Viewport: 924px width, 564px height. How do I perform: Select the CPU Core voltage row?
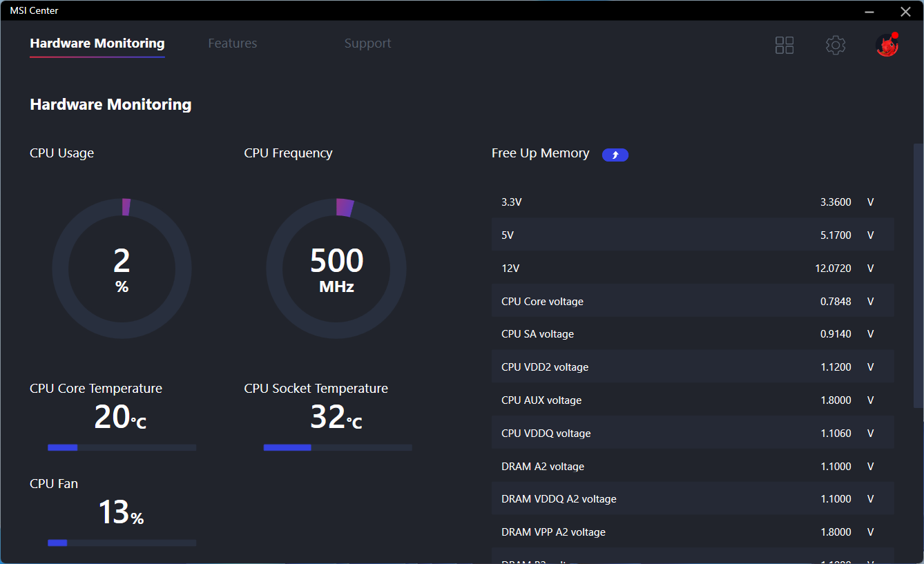692,302
